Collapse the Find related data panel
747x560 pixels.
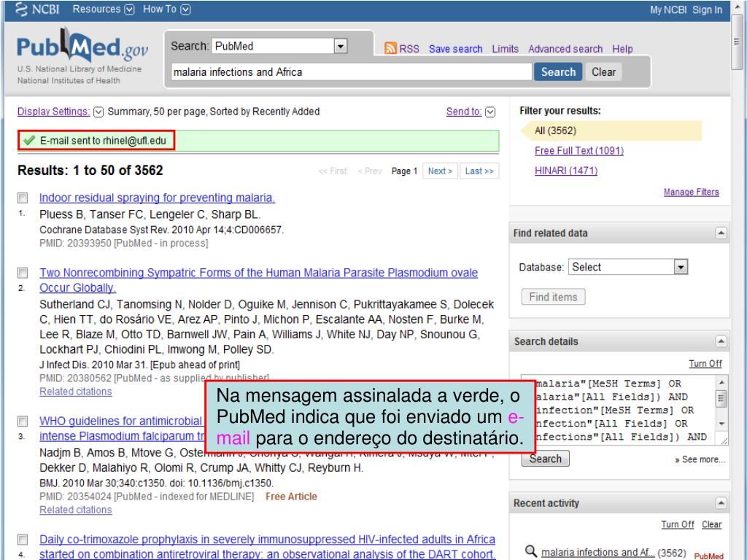click(x=721, y=233)
